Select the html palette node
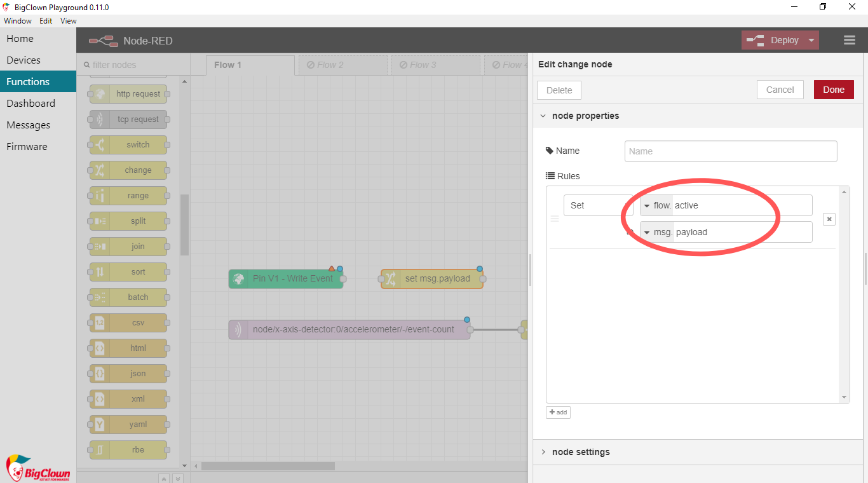The height and width of the screenshot is (483, 868). pyautogui.click(x=128, y=348)
